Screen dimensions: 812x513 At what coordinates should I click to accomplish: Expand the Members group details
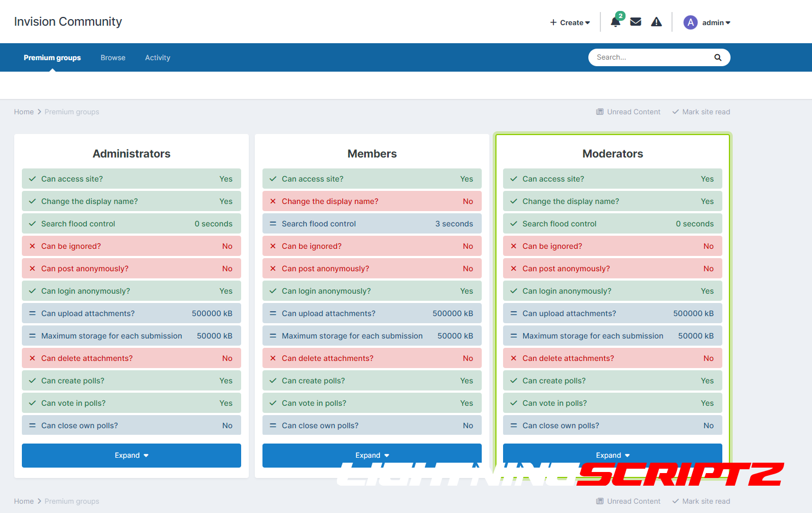[372, 454]
